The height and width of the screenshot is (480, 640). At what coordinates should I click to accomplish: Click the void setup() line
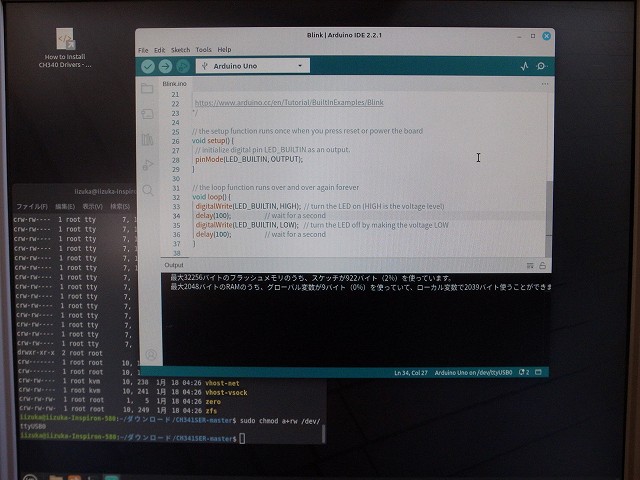(x=213, y=140)
